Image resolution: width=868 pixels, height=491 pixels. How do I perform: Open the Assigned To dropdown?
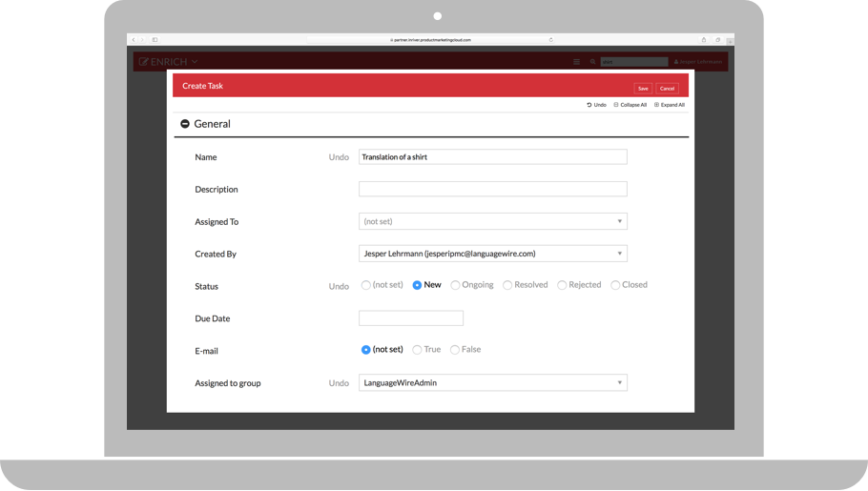(x=492, y=221)
